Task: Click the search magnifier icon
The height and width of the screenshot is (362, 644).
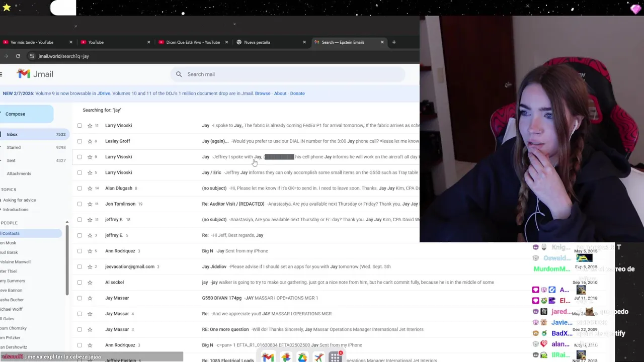Action: click(179, 74)
